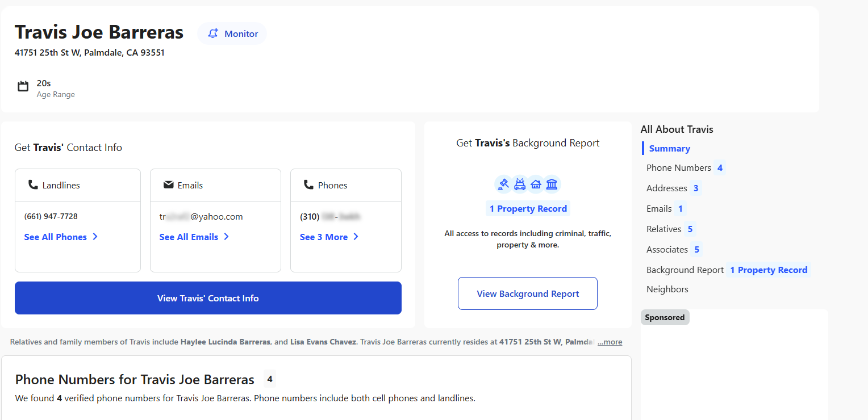The image size is (868, 420).
Task: Click the house property records icon
Action: click(536, 184)
